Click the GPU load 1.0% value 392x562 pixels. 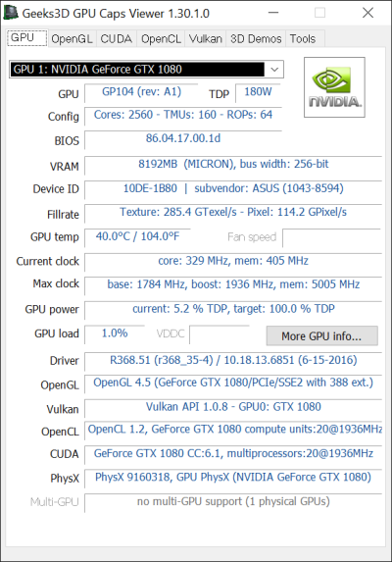(115, 333)
